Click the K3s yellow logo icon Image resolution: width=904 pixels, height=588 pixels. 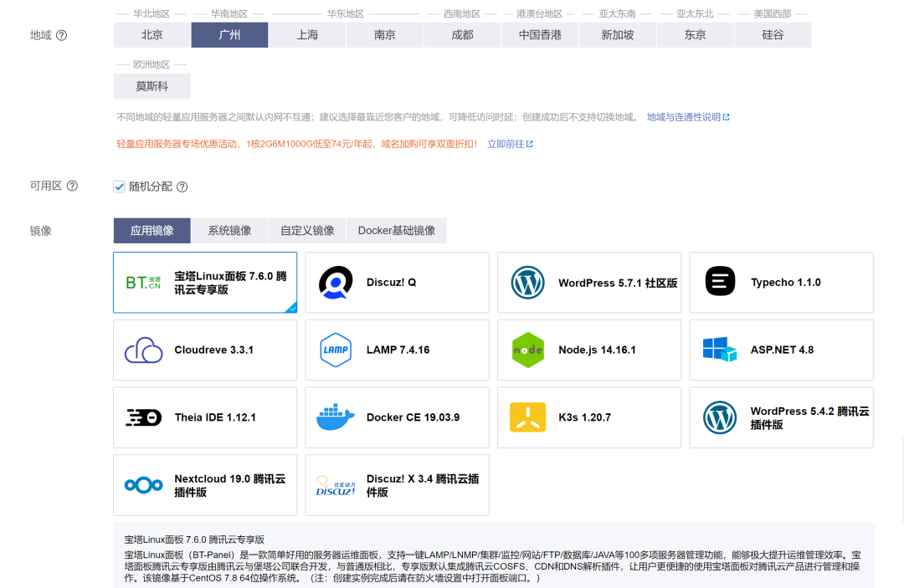527,417
